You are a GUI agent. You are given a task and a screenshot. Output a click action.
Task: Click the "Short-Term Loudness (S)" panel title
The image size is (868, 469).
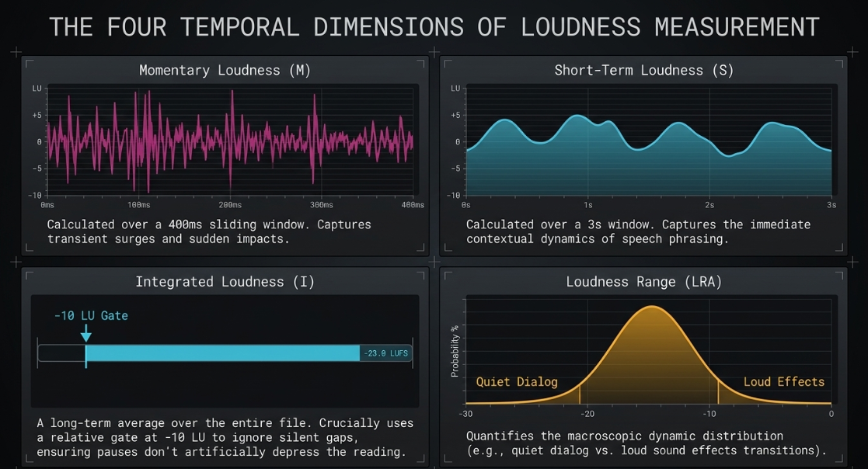(x=643, y=70)
